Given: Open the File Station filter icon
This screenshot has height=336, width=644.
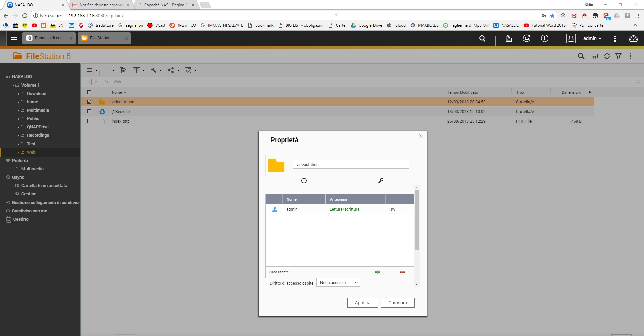Looking at the screenshot, I should tap(618, 56).
